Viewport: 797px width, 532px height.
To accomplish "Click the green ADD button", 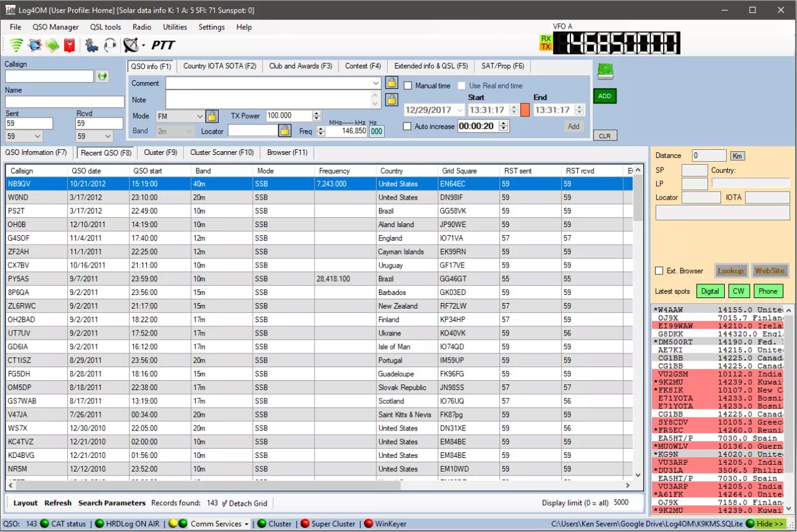I will 605,96.
